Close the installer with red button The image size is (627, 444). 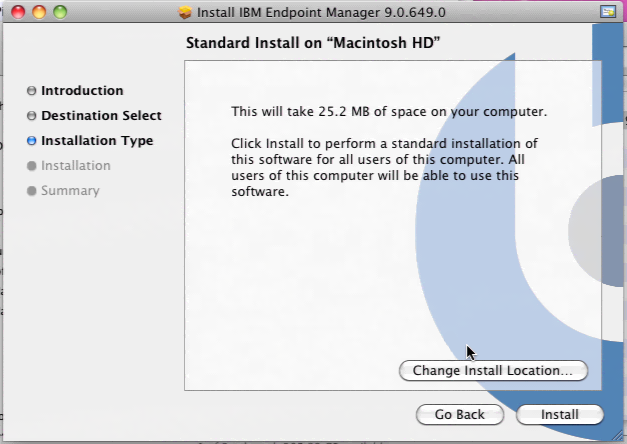coord(18,12)
